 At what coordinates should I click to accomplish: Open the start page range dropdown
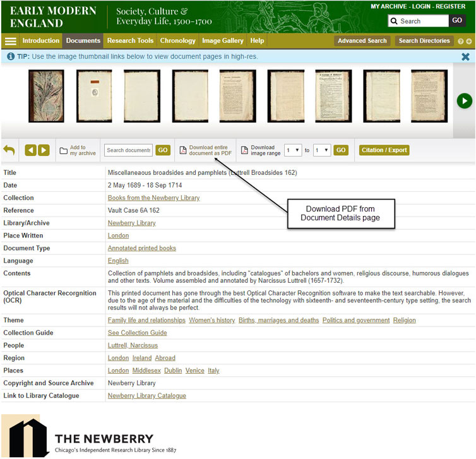[x=293, y=150]
